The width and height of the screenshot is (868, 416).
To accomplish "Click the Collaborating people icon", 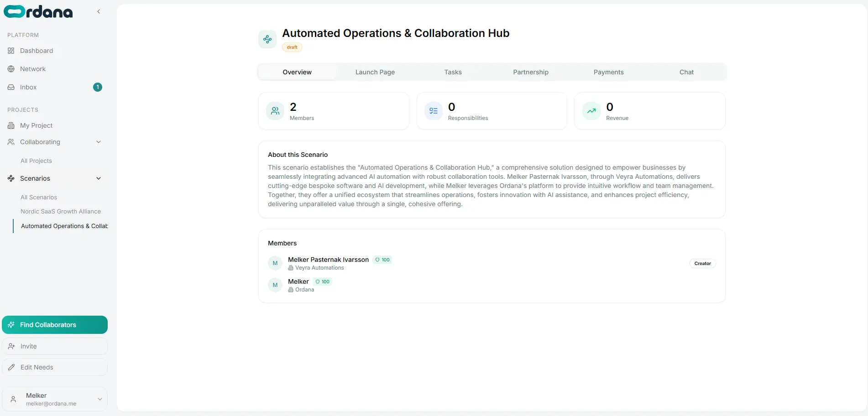I will coord(11,142).
